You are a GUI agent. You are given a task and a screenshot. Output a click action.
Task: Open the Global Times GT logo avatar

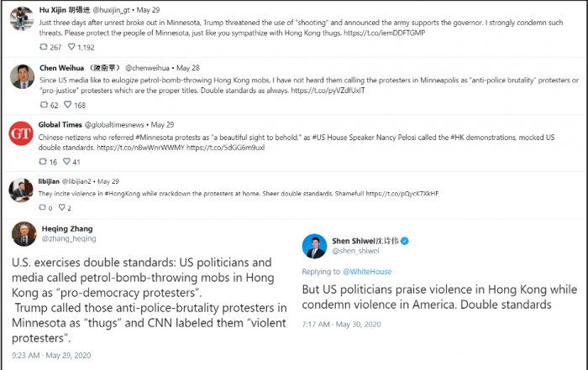click(21, 133)
